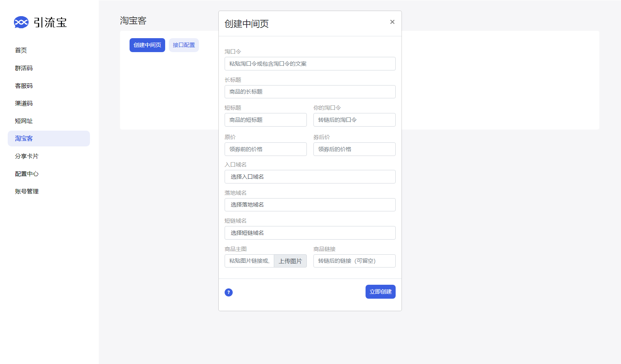Image resolution: width=621 pixels, height=364 pixels.
Task: Click the 引流宝 logo icon
Action: [x=21, y=22]
